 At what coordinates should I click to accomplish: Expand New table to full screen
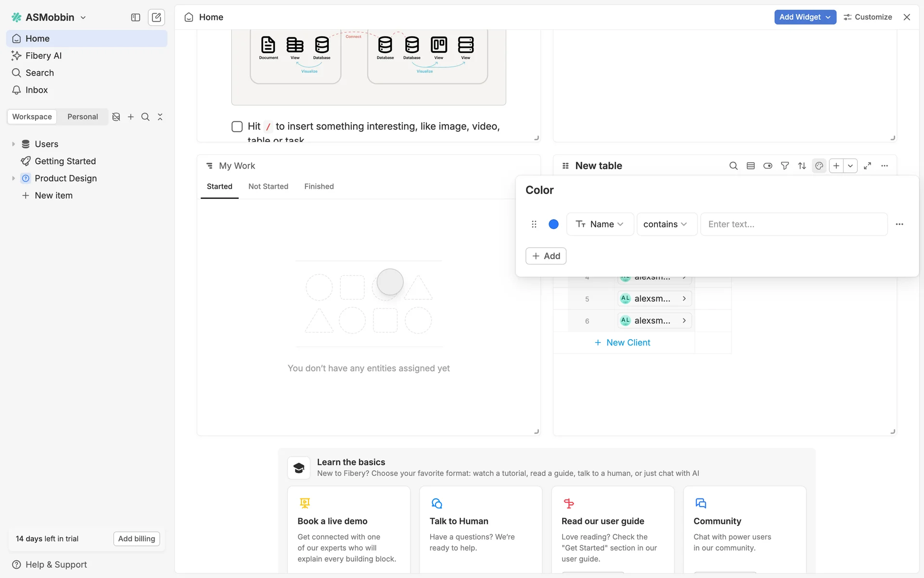pos(867,166)
